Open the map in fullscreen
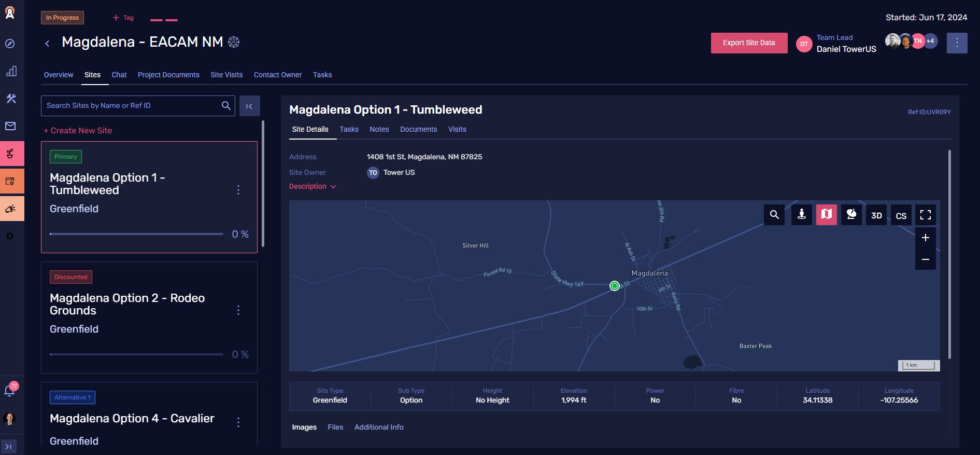The image size is (980, 455). point(926,215)
